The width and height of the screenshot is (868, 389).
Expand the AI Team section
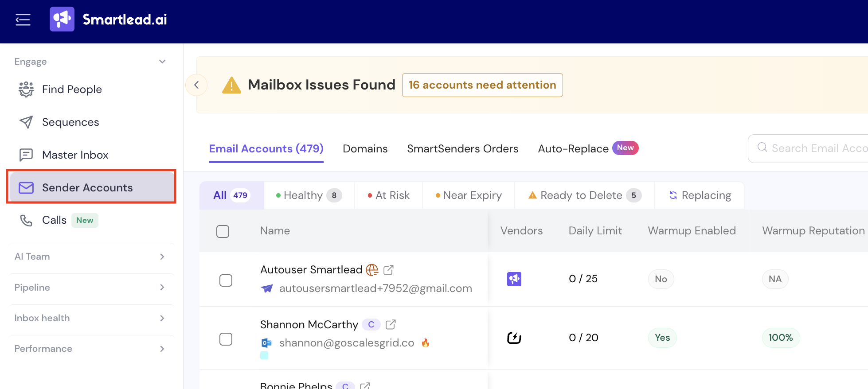pos(91,257)
